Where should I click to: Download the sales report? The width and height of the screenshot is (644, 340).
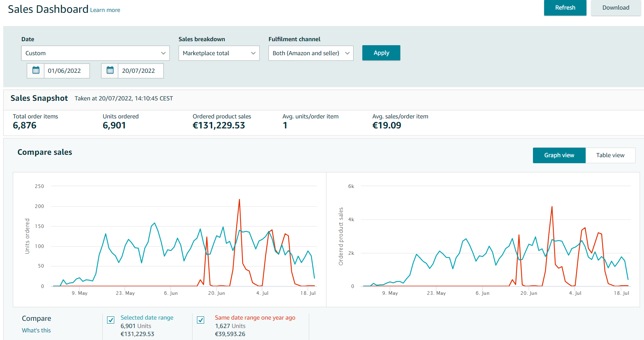(x=616, y=8)
